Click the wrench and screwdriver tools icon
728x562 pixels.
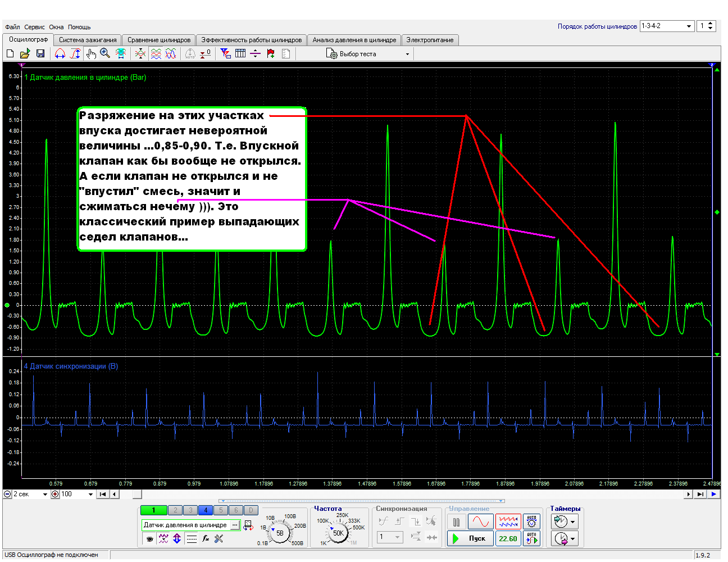pos(219,538)
